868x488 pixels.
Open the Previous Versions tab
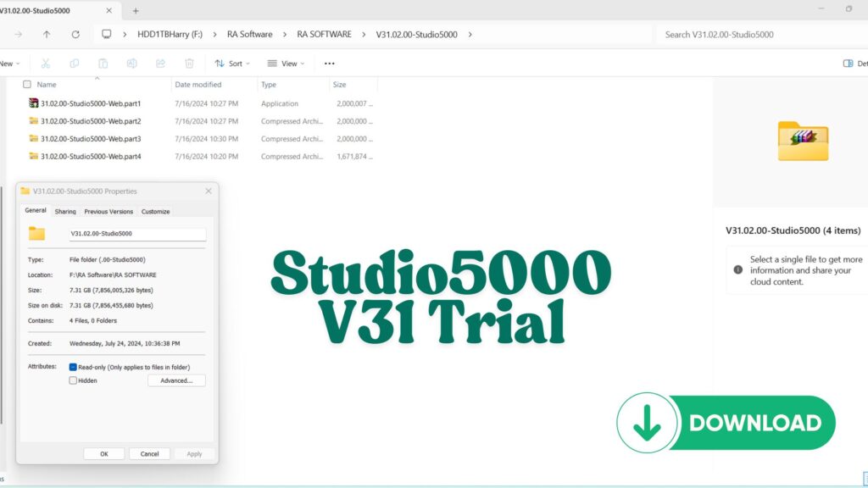pyautogui.click(x=108, y=211)
